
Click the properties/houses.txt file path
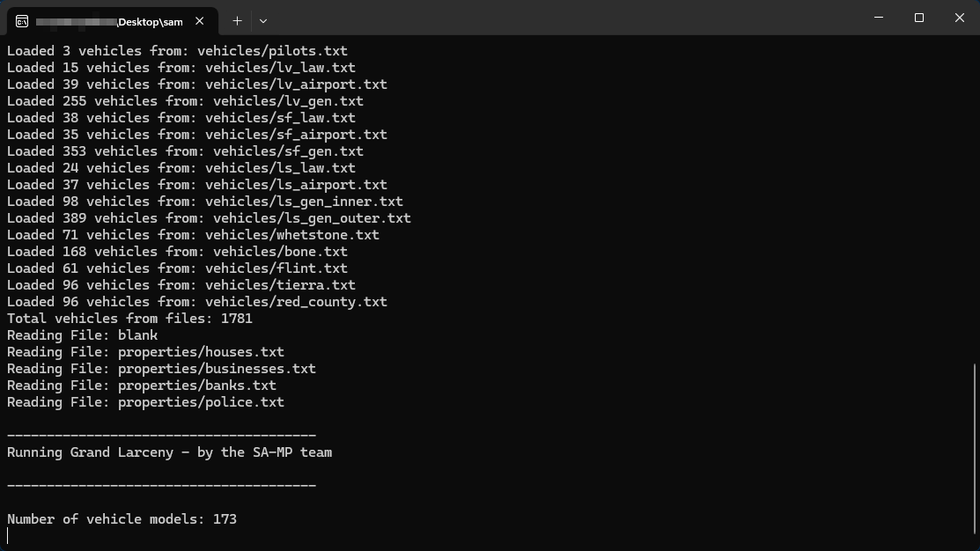(x=201, y=352)
